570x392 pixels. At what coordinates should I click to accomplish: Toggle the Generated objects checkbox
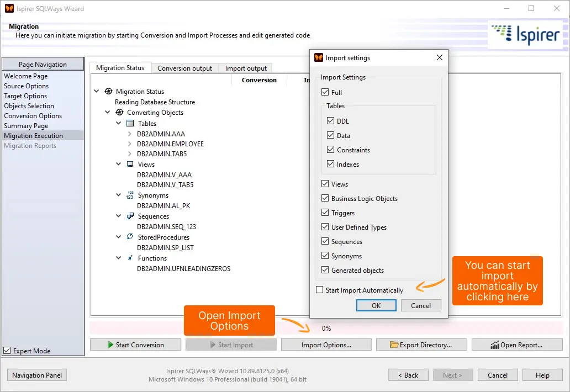pyautogui.click(x=325, y=270)
